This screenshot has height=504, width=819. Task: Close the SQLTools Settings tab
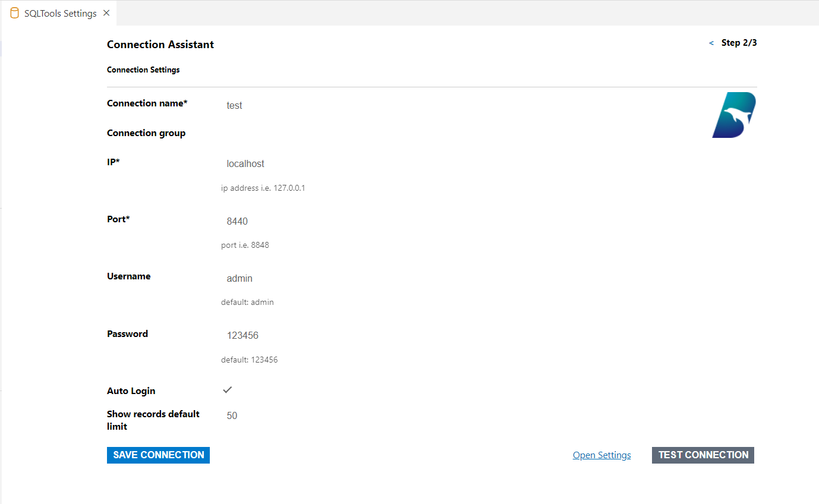[x=106, y=13]
